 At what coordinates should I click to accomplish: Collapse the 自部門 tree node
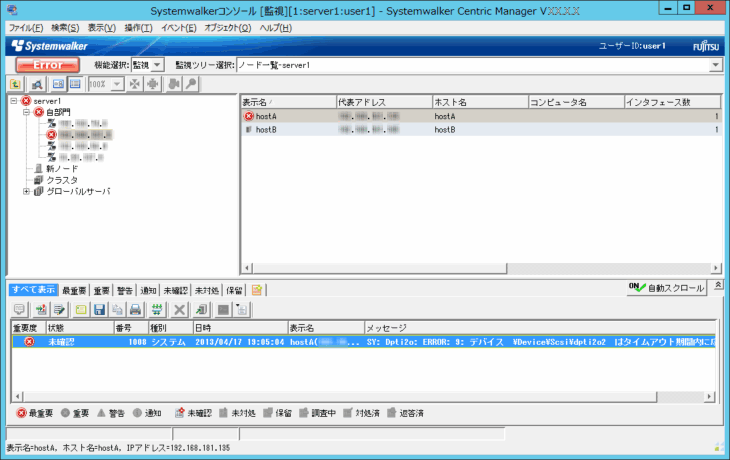(x=27, y=112)
